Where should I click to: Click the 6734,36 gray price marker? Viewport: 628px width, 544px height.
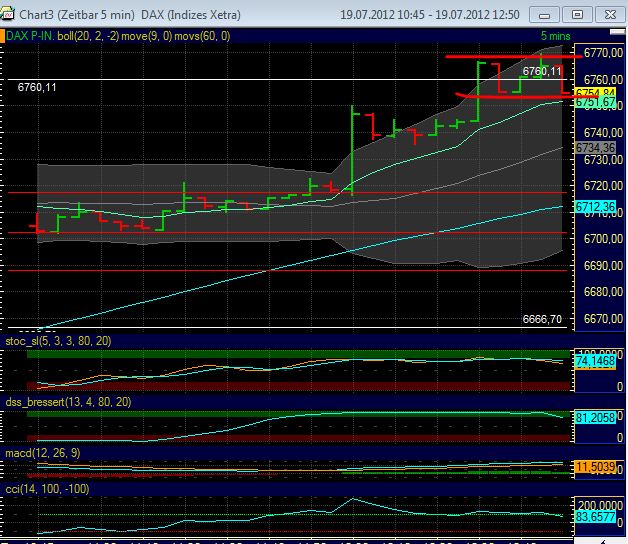click(x=595, y=147)
